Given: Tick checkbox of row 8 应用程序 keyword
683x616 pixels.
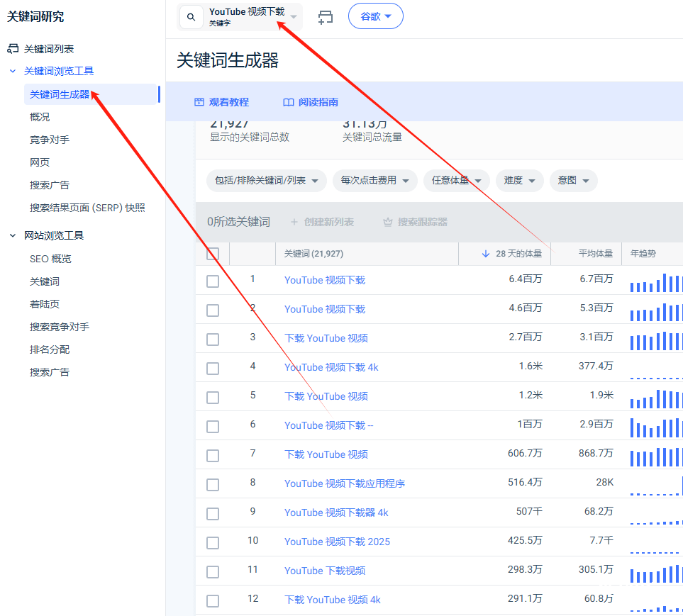Looking at the screenshot, I should click(x=213, y=485).
